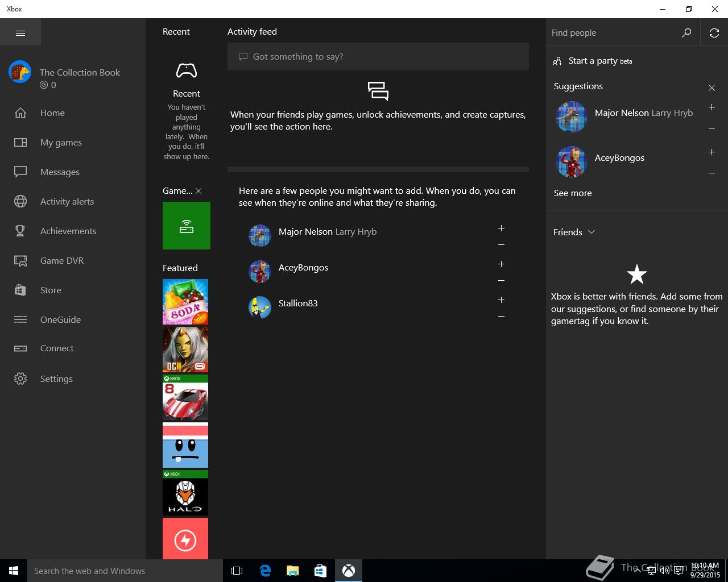Dismiss Stallion83 suggestion
Viewport: 728px width, 582px height.
click(501, 317)
